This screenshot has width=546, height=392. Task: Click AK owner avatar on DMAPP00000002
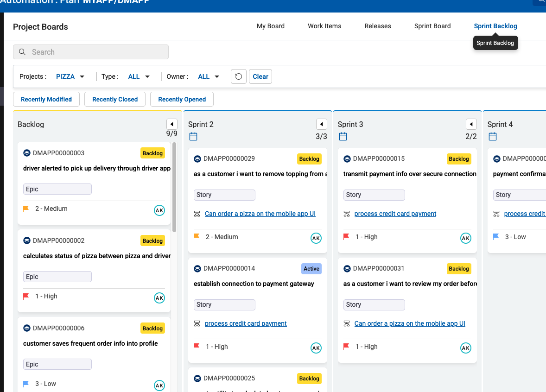coord(159,298)
